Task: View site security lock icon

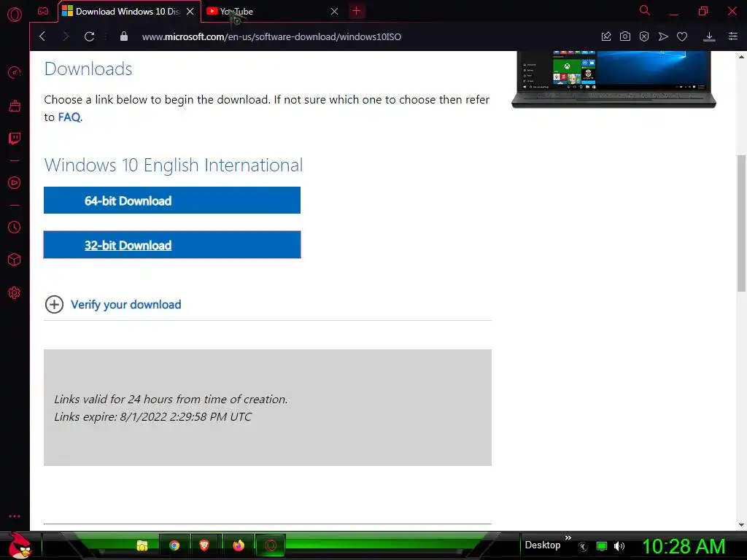Action: click(124, 36)
